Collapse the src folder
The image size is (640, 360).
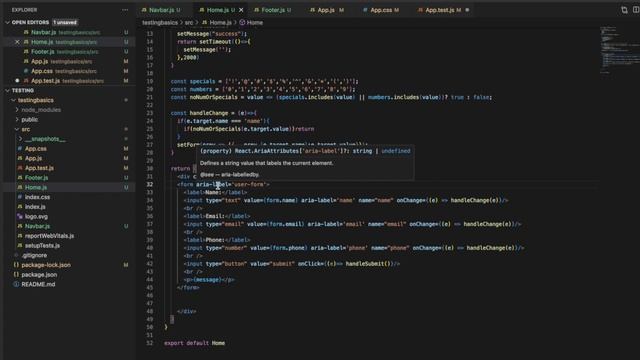pyautogui.click(x=17, y=129)
